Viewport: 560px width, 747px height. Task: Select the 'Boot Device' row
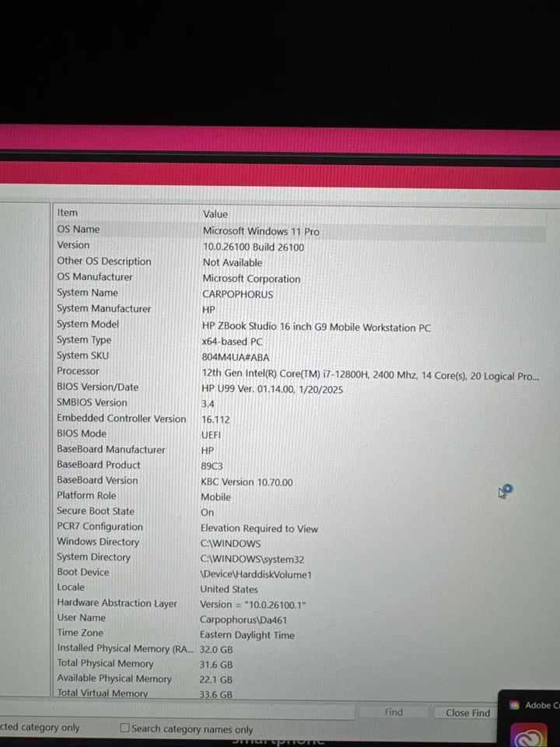[x=83, y=572]
